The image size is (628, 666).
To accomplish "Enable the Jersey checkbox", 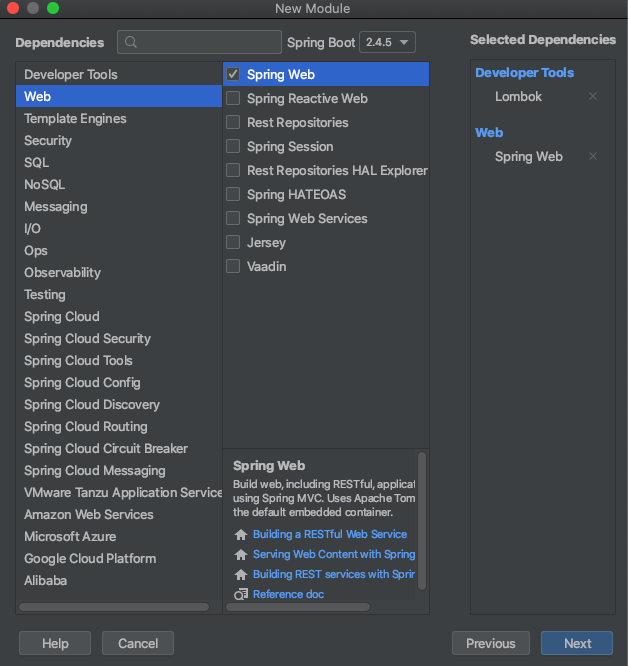I will (233, 242).
